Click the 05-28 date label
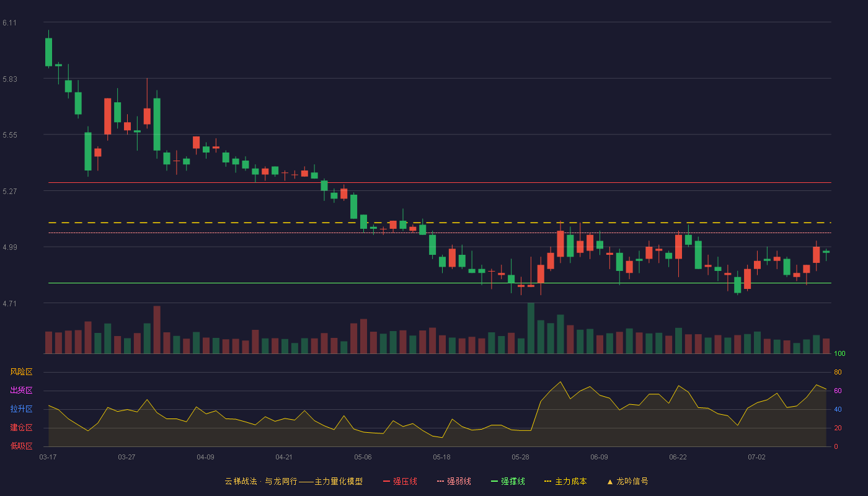Viewport: 868px width, 496px height. click(520, 457)
